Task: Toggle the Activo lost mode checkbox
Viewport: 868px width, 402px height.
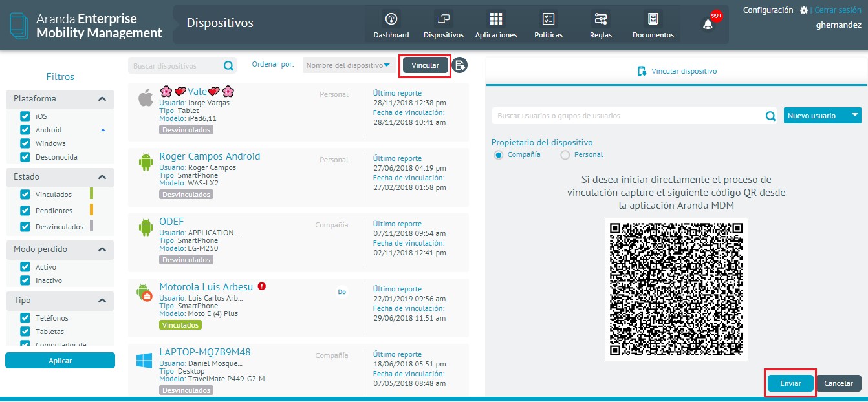Action: coord(25,267)
